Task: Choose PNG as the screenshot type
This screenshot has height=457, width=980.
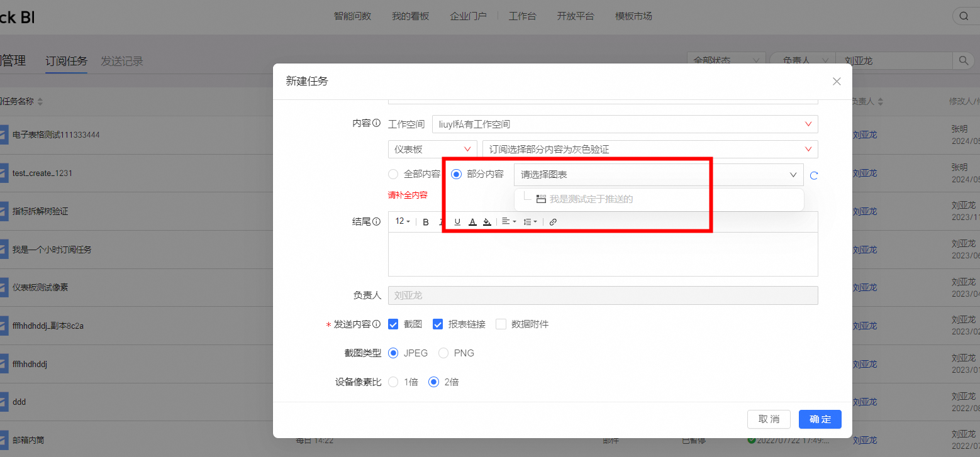Action: (443, 353)
